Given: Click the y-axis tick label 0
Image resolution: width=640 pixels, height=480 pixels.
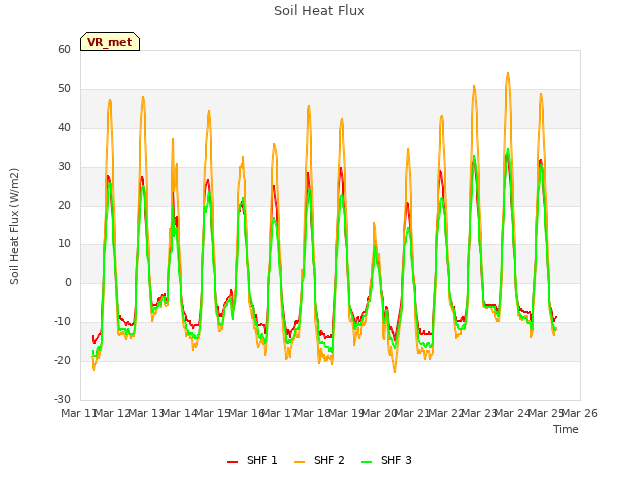Looking at the screenshot, I should (68, 282).
